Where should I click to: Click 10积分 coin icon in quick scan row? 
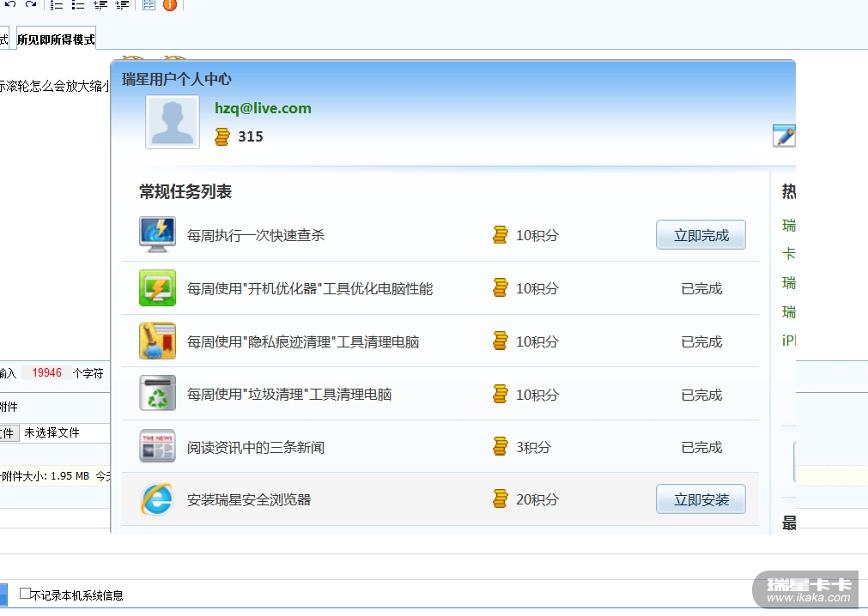(x=500, y=234)
